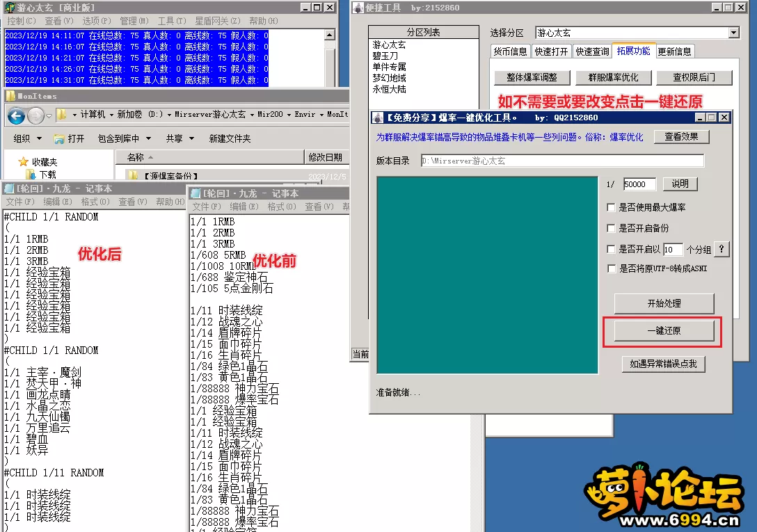Viewport: 757px width, 532px height.
Task: Click the 群服爆率优化 button
Action: coord(613,77)
